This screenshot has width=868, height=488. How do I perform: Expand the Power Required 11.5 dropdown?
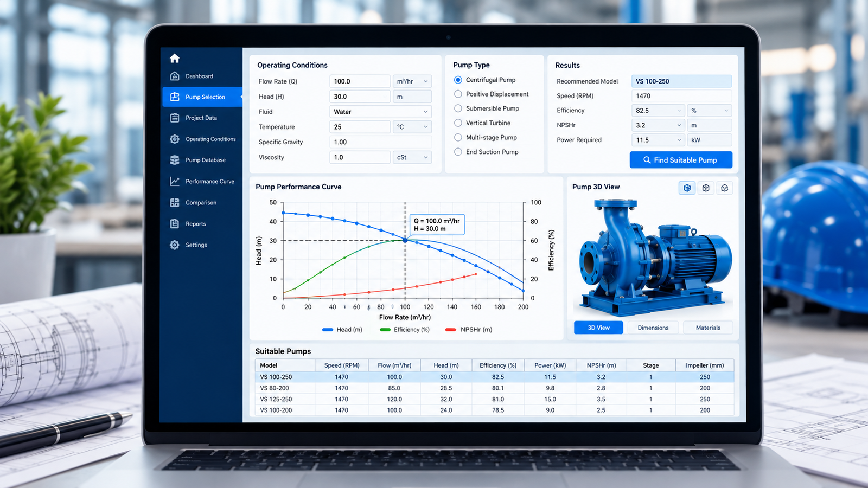coord(658,140)
